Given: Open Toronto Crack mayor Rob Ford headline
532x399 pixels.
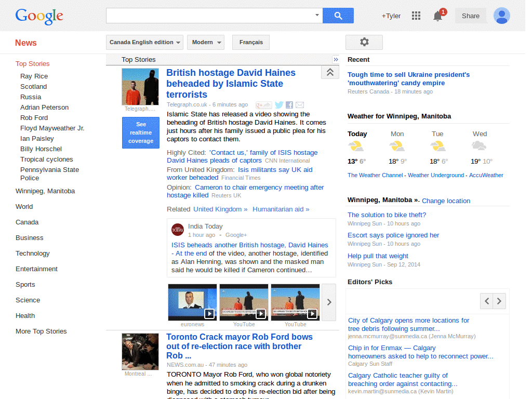Looking at the screenshot, I should (239, 346).
